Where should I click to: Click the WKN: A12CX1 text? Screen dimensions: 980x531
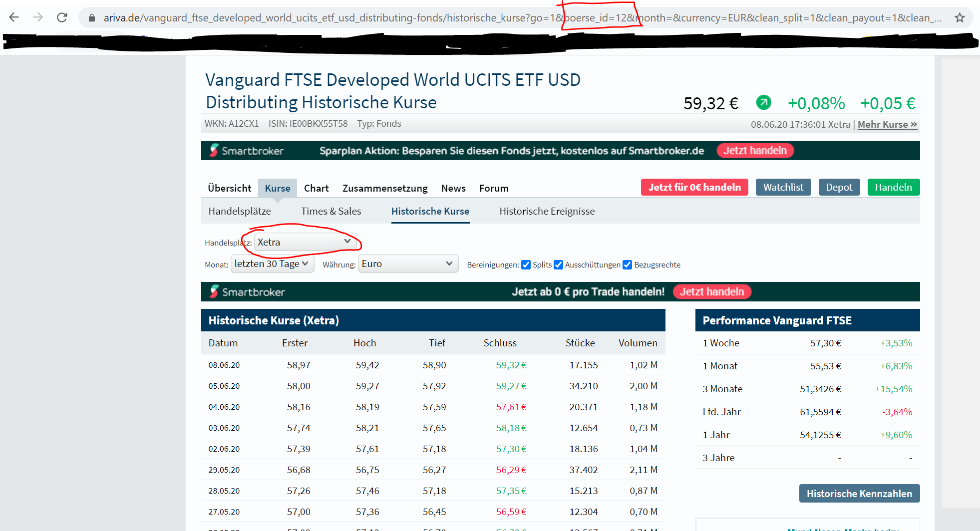pyautogui.click(x=232, y=124)
